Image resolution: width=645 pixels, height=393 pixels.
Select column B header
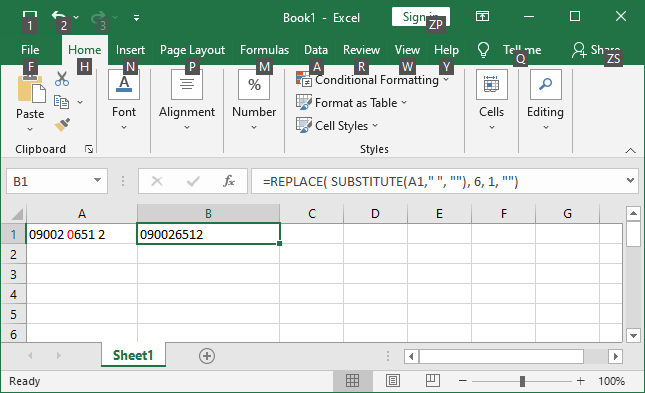pos(209,214)
